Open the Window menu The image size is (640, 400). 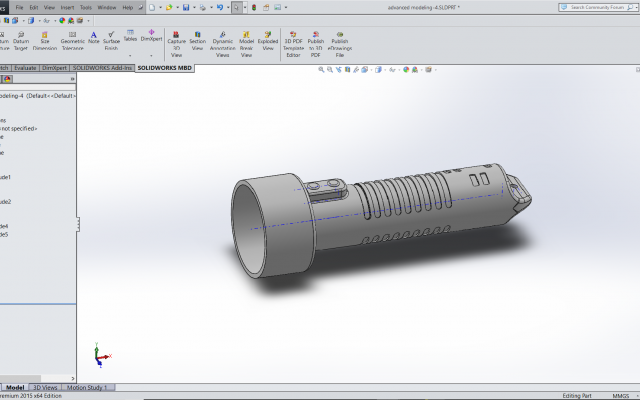click(107, 7)
